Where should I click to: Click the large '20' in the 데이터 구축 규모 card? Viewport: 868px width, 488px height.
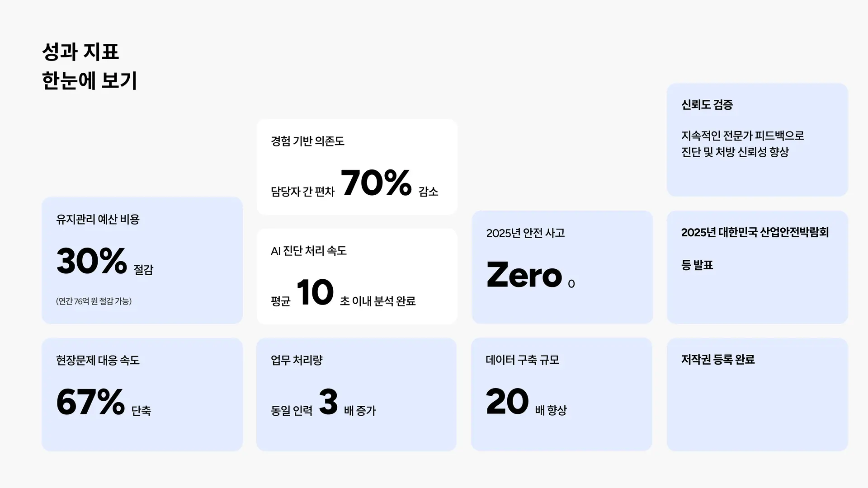[x=507, y=402]
